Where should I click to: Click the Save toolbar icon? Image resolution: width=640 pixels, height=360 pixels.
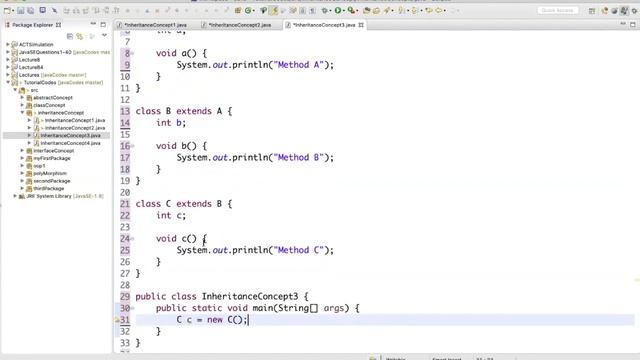[x=21, y=11]
